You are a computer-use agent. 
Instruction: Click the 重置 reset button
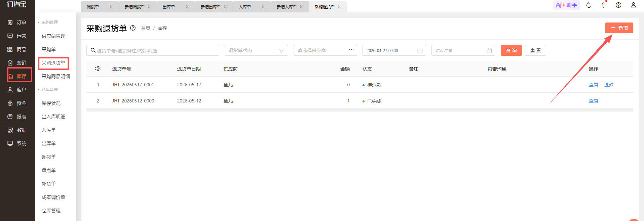[535, 50]
